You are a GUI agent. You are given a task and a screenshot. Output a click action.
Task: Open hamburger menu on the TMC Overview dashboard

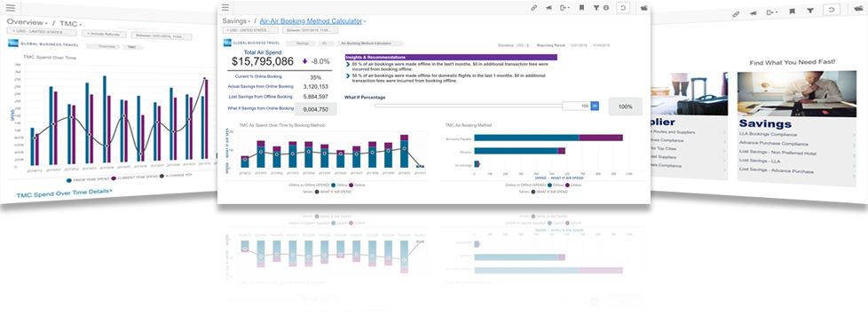point(10,8)
